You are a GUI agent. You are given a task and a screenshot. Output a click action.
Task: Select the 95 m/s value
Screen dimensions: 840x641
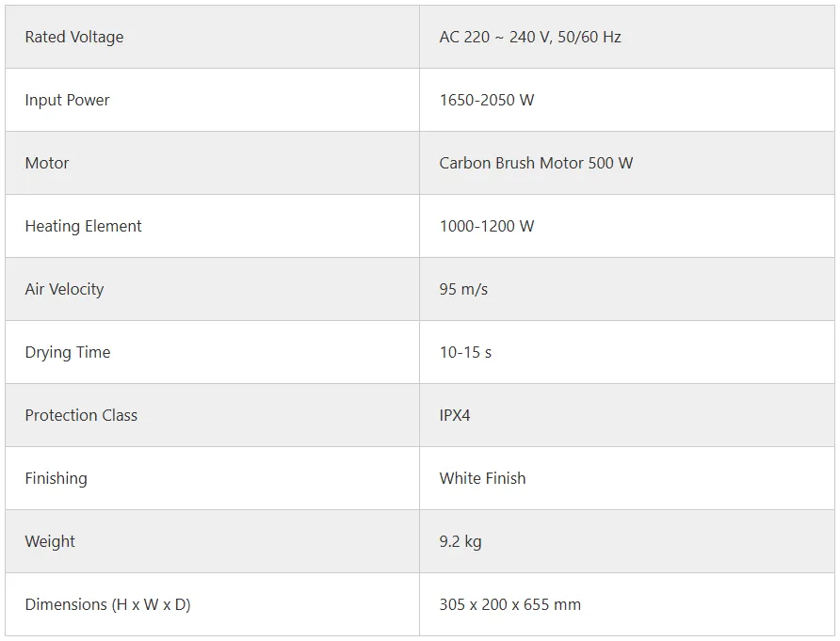[463, 290]
